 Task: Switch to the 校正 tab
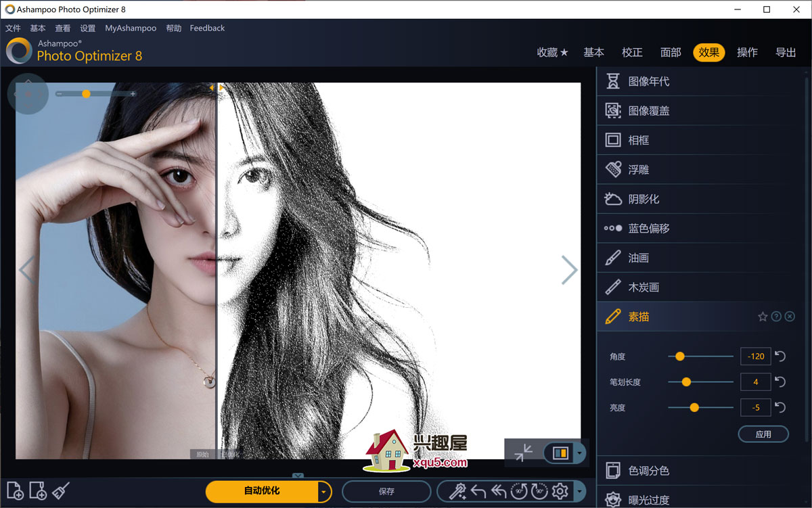pos(632,52)
